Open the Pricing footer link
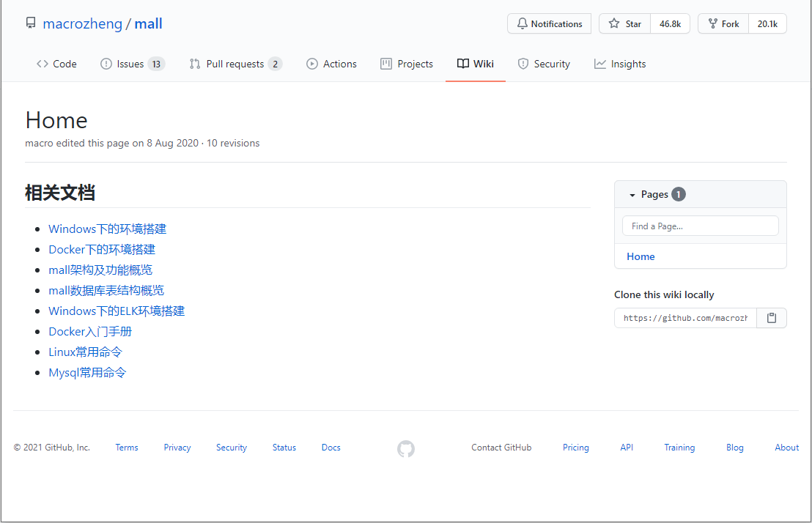Viewport: 812px width, 523px height. tap(576, 448)
